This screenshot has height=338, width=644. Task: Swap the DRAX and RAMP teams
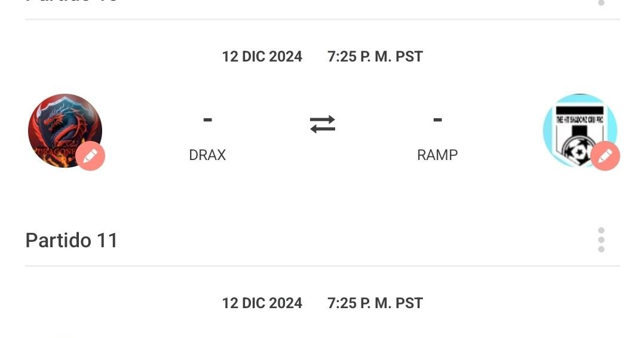[x=323, y=124]
